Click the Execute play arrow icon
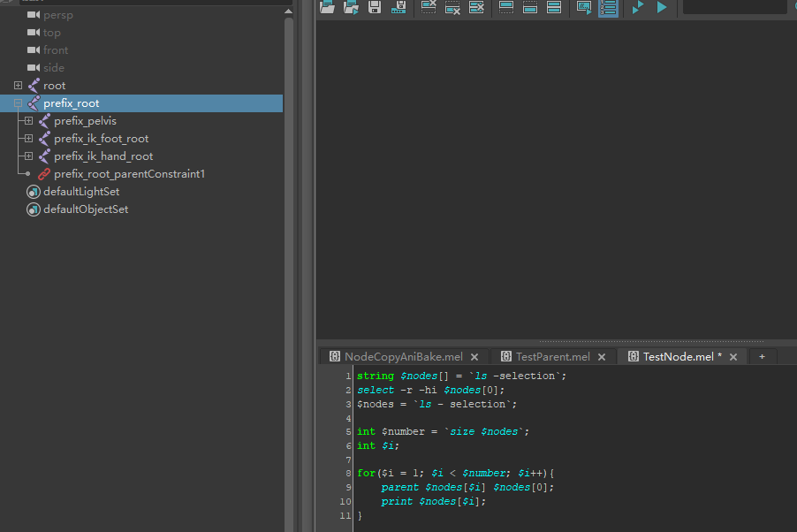This screenshot has height=532, width=797. 661,7
